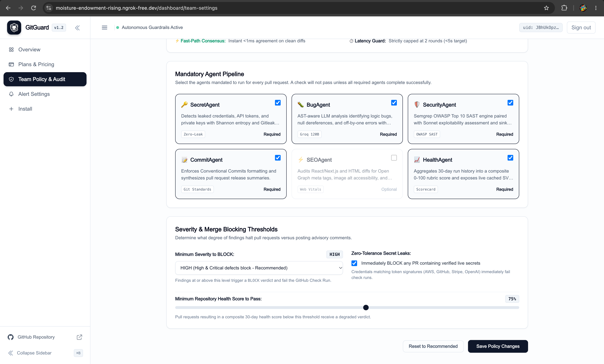The image size is (604, 364).
Task: Click the browser address bar URL
Action: click(x=137, y=8)
